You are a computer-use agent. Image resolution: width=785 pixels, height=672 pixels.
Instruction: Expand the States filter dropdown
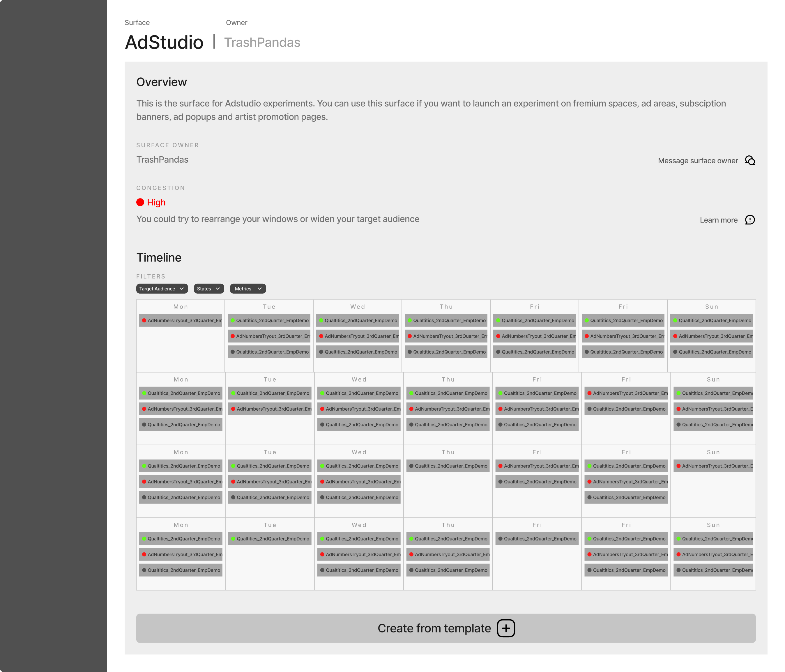coord(209,289)
